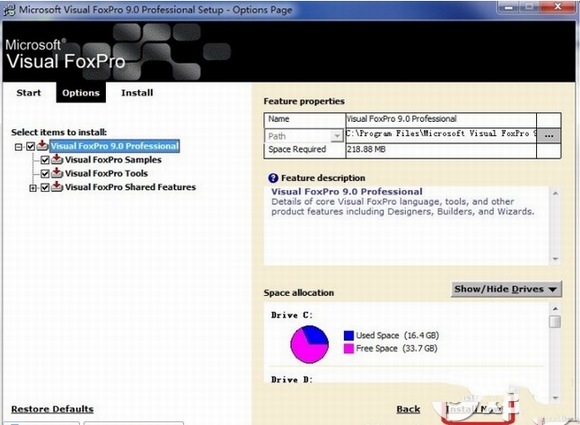Click the browse button next to the path

[549, 135]
